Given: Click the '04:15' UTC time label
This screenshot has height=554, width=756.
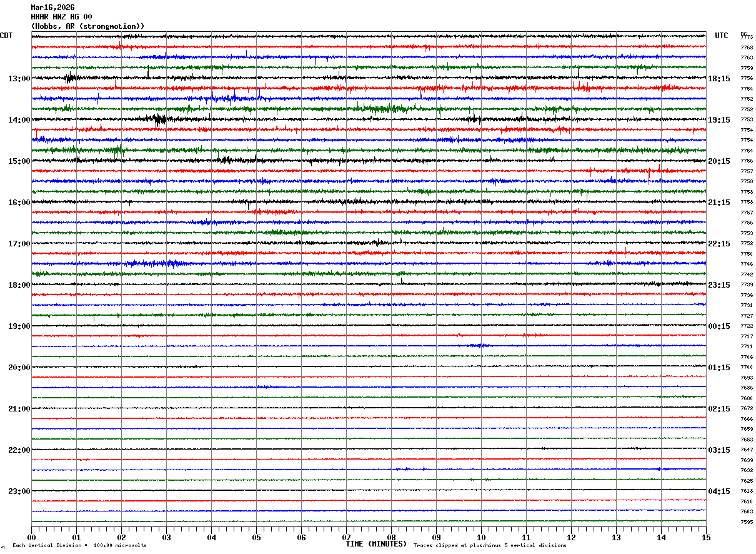Looking at the screenshot, I should coord(719,491).
